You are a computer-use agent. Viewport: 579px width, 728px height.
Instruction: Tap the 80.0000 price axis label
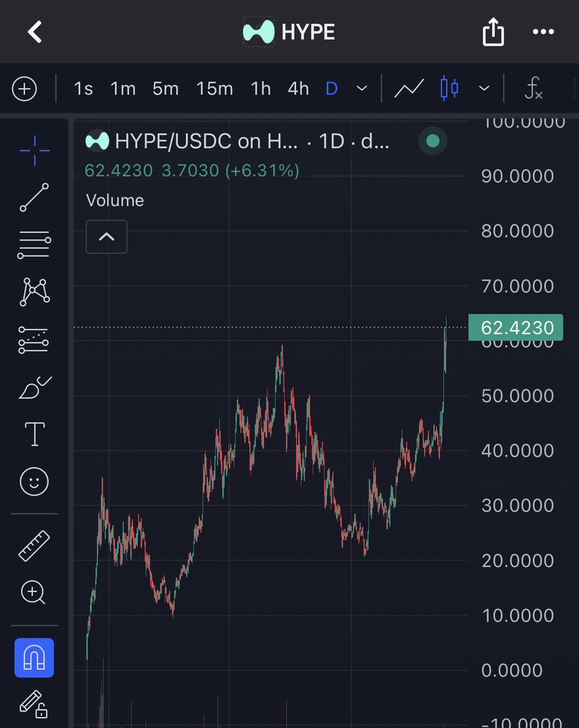coord(518,231)
